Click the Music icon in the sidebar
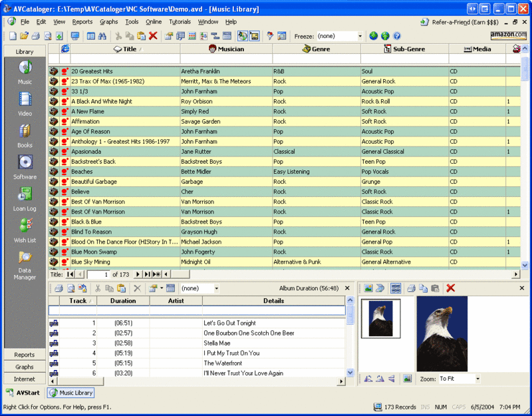 [25, 67]
